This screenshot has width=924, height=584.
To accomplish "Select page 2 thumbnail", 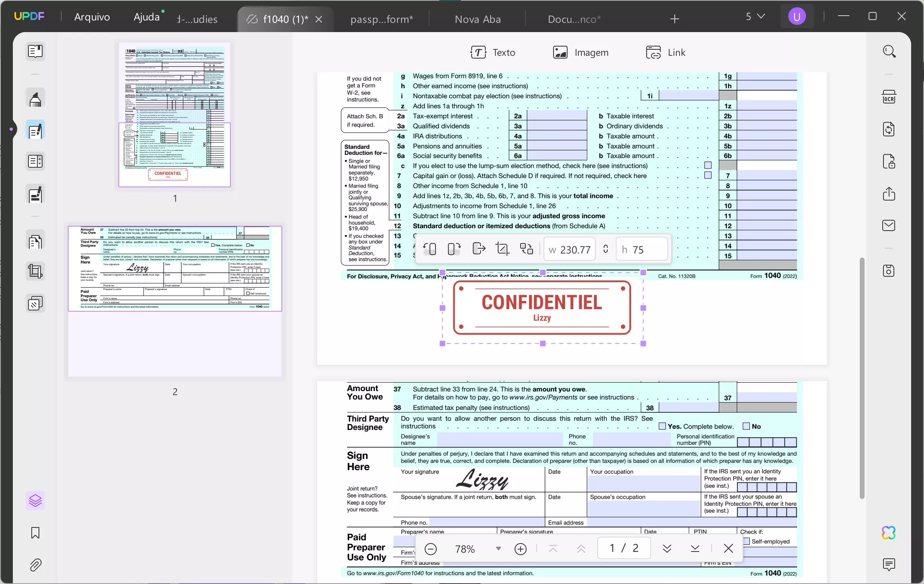I will pos(175,301).
